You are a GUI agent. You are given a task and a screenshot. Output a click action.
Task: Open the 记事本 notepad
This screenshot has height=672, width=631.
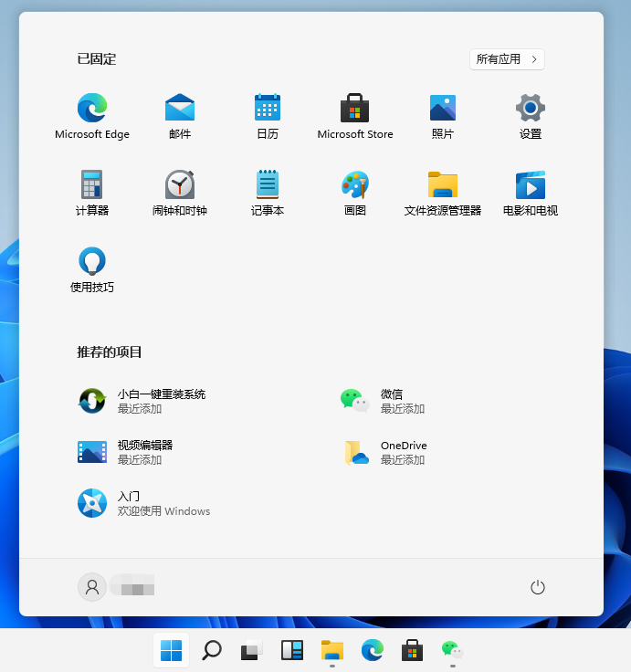pyautogui.click(x=268, y=193)
